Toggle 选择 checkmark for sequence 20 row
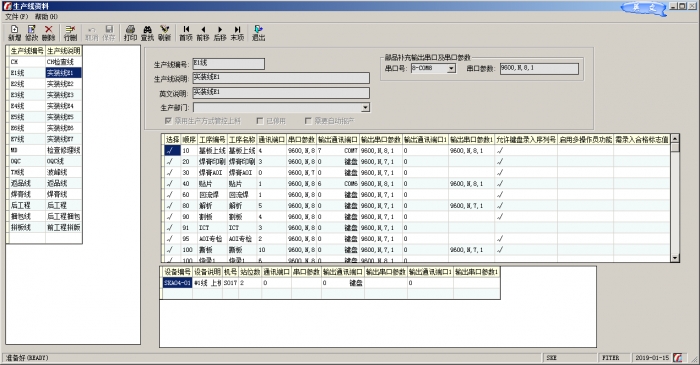 [172, 162]
